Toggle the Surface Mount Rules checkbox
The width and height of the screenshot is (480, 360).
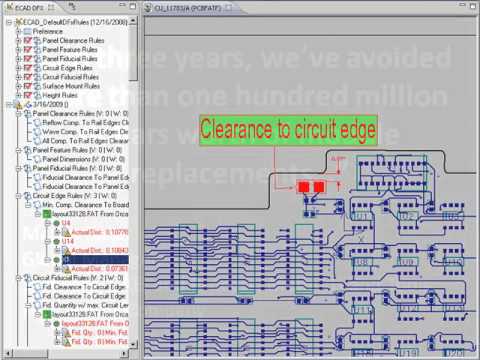coord(28,86)
